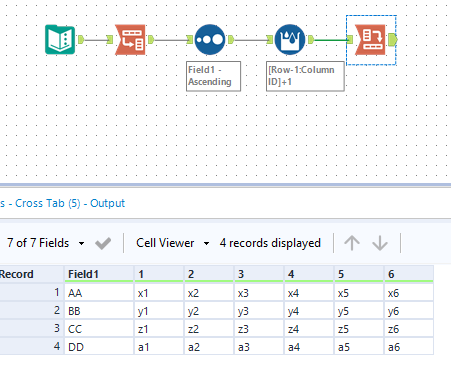Click column header '3'

tap(259, 274)
